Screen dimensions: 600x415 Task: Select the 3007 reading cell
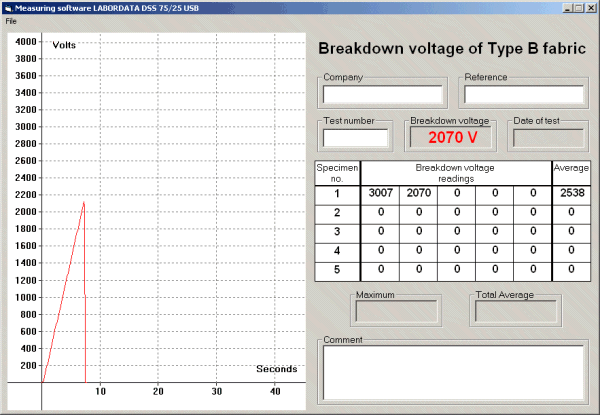coord(380,193)
